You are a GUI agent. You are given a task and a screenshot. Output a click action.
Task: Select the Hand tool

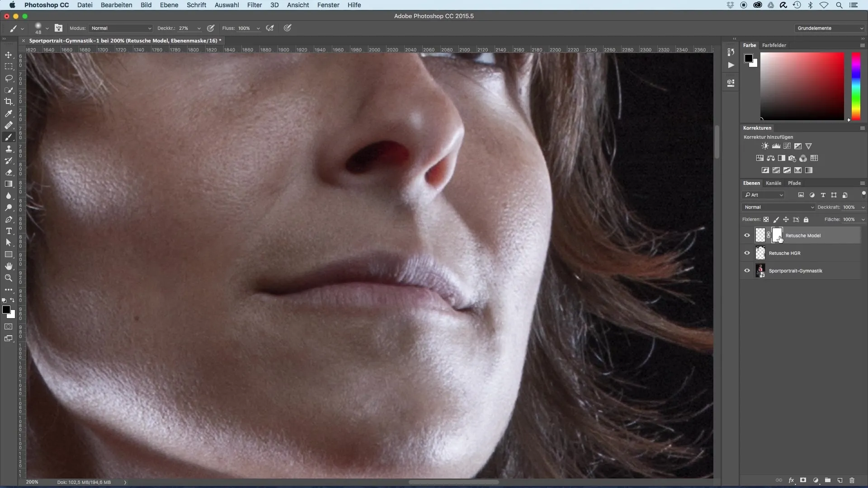[x=9, y=266]
